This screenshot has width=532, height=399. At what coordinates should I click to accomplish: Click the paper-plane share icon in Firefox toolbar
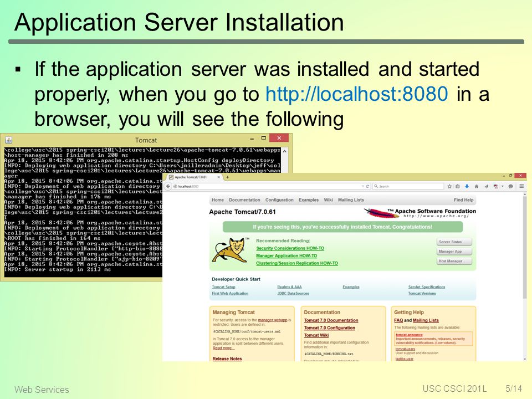(x=486, y=186)
